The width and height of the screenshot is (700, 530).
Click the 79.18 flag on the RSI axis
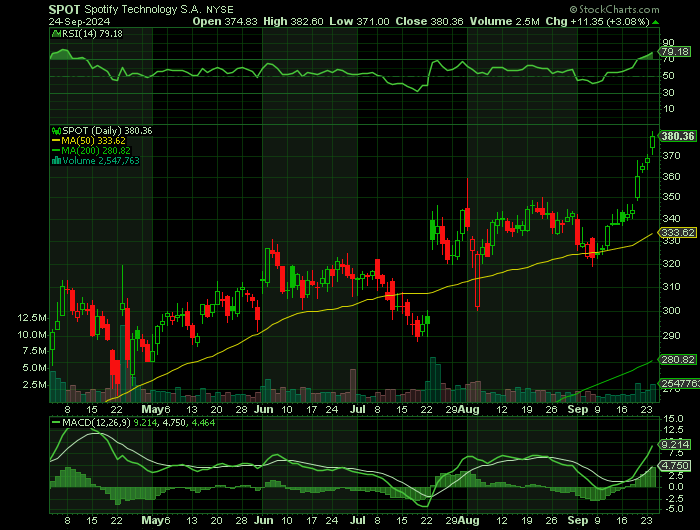point(675,52)
